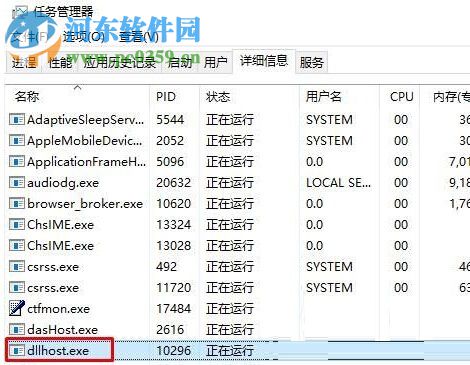Select the AppleMobileDevic... process name
Viewport: 470px width, 365px height.
[85, 141]
